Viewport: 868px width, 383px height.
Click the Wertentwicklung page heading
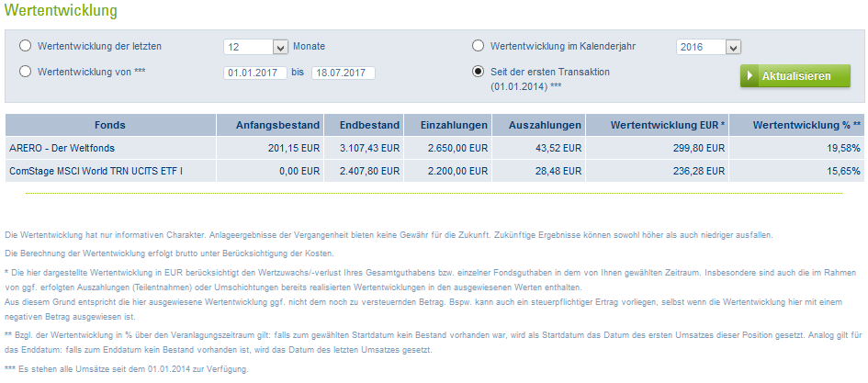[x=62, y=12]
